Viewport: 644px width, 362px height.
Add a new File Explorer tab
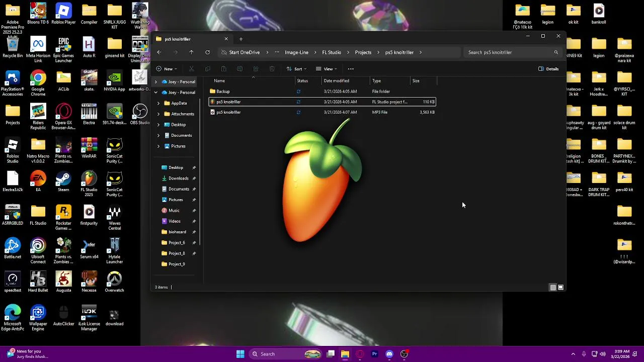pos(241,39)
